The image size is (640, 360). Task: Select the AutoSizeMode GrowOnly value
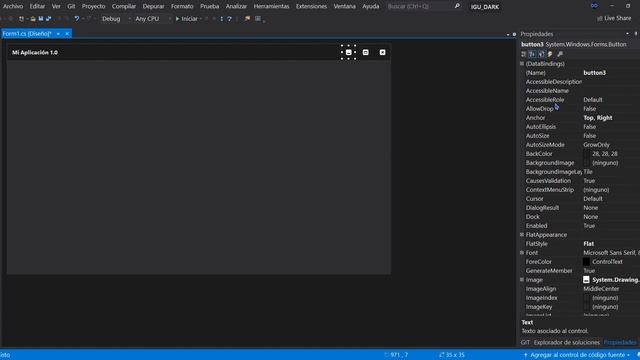click(596, 144)
